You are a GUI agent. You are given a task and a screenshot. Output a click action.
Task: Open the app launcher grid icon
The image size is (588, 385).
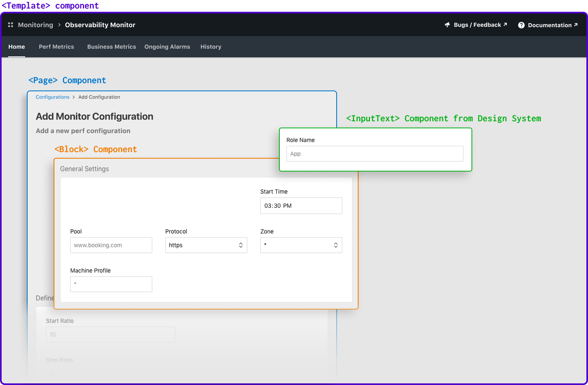[10, 25]
